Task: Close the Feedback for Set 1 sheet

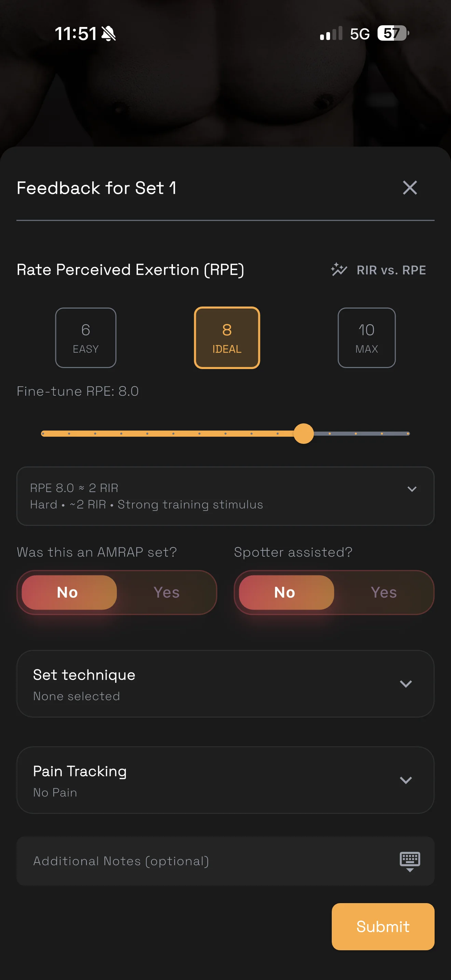Action: coord(410,188)
